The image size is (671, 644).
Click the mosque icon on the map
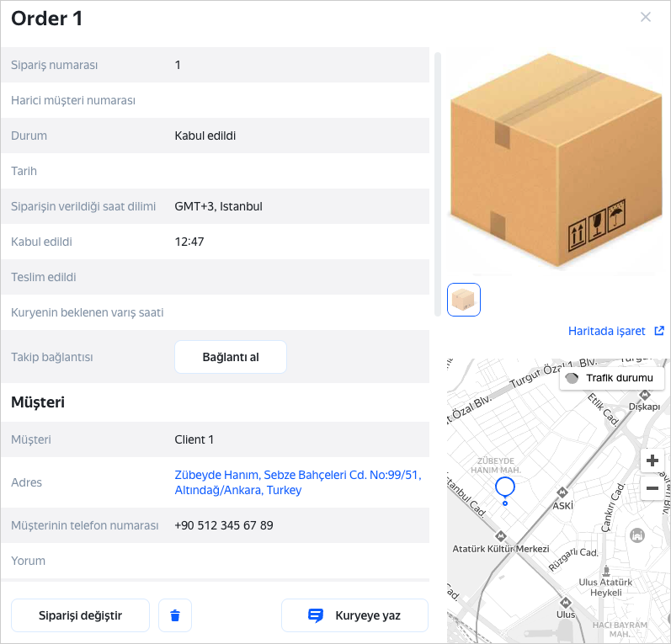tap(638, 535)
